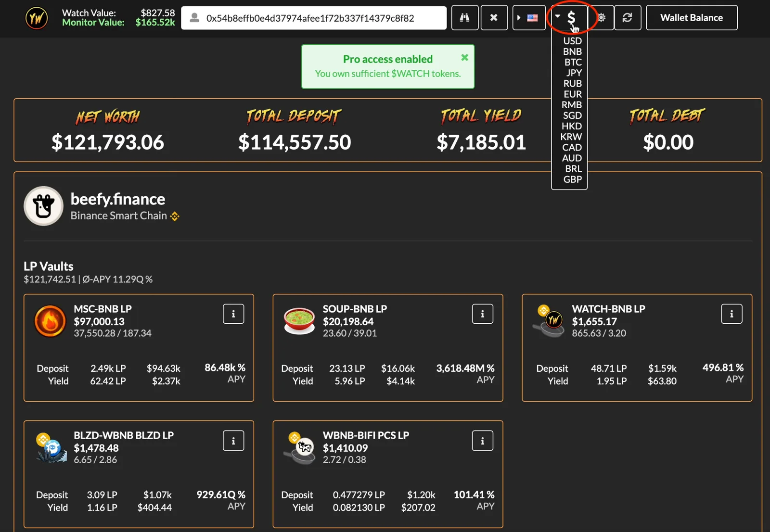The width and height of the screenshot is (770, 532).
Task: Click the Binance Smart Chain diamond icon
Action: [x=175, y=216]
